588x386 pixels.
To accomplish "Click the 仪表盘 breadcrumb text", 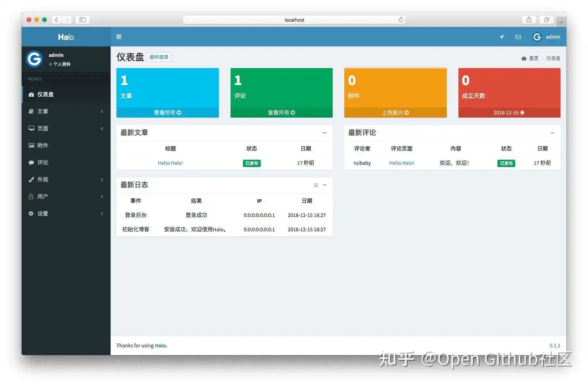I will tap(553, 58).
